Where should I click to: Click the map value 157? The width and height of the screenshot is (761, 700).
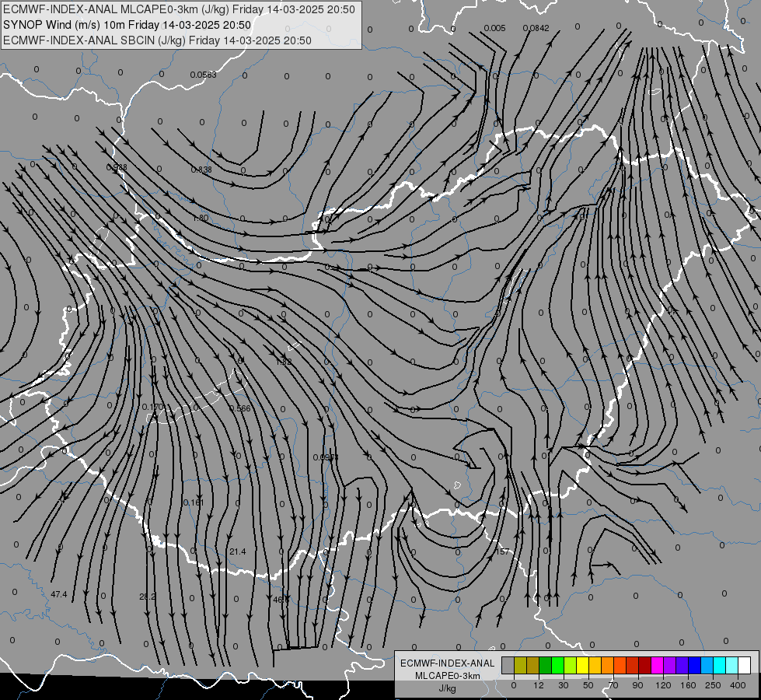click(503, 551)
